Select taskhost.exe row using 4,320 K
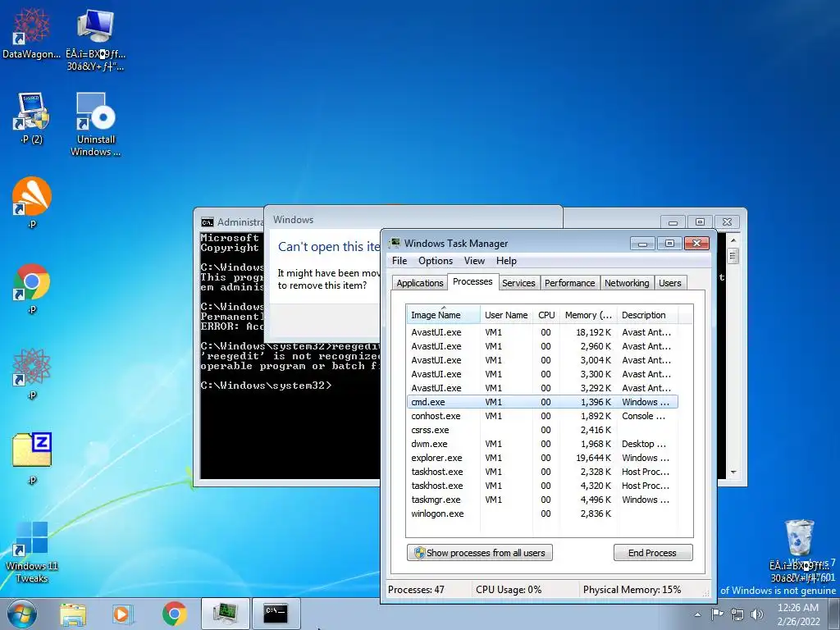 point(542,486)
